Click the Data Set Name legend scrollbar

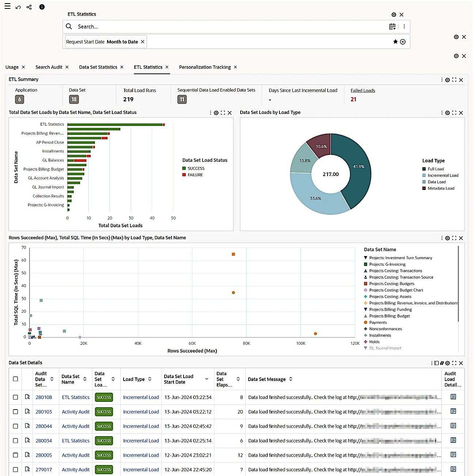click(459, 284)
